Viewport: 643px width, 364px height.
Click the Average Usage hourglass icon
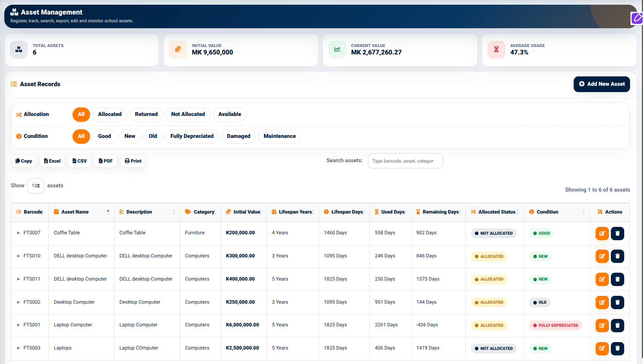pyautogui.click(x=496, y=50)
